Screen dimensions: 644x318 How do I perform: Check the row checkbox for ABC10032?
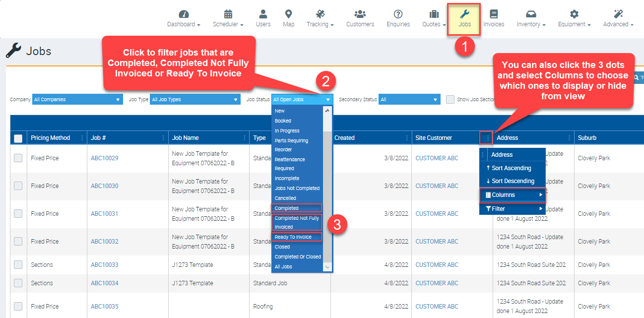click(x=18, y=241)
